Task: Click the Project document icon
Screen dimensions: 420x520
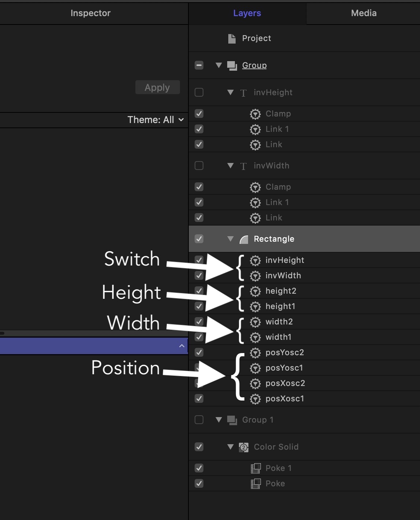Action: (x=232, y=38)
